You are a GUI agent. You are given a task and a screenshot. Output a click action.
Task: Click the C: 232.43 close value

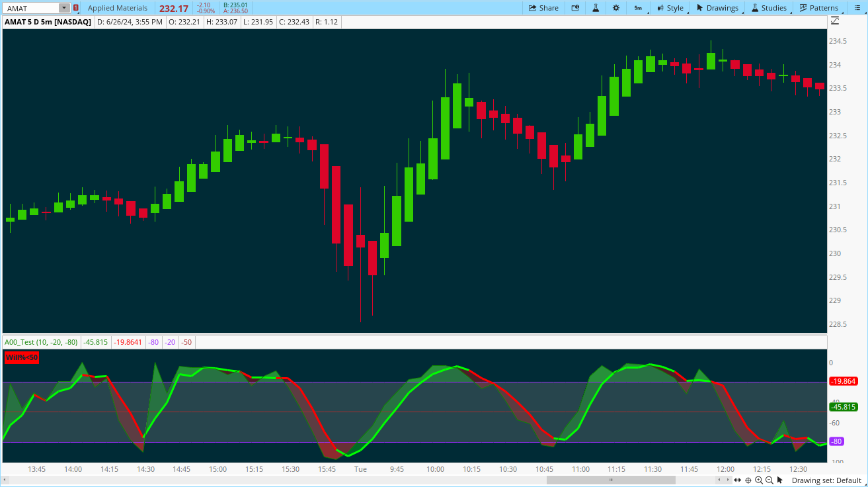coord(296,22)
